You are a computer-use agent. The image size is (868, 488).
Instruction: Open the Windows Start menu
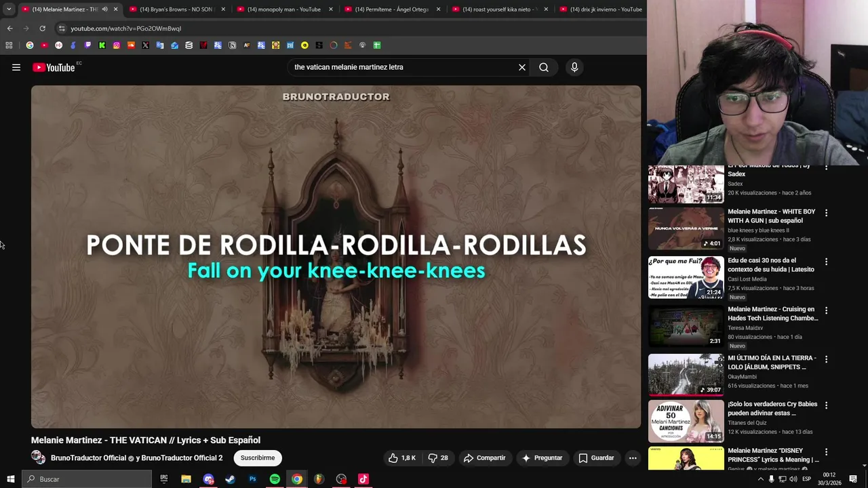[10, 479]
